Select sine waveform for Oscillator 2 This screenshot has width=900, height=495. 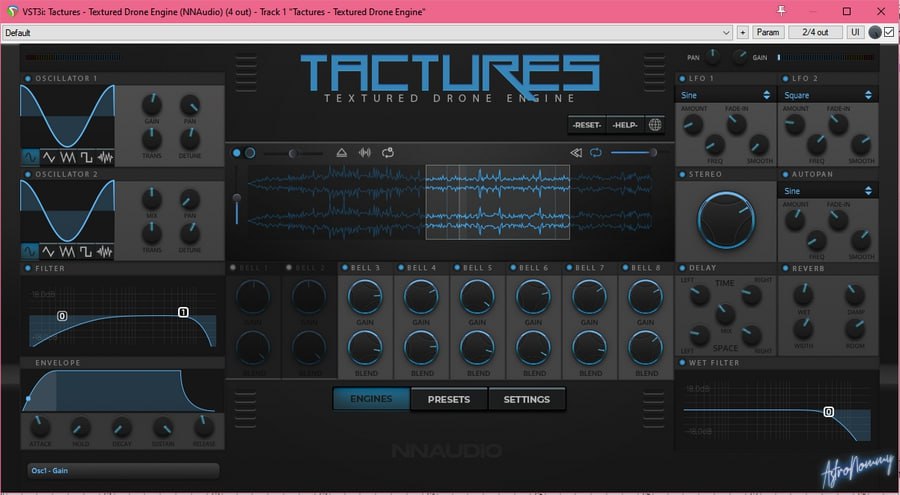tap(30, 252)
